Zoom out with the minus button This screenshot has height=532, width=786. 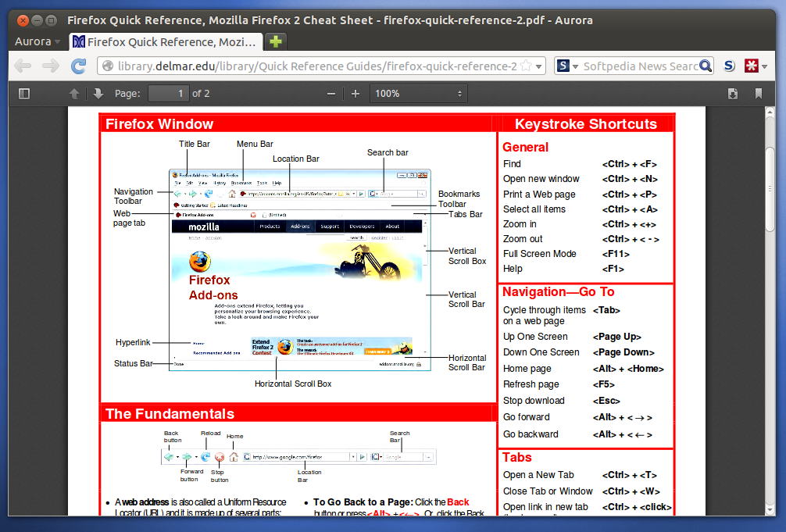pos(331,94)
